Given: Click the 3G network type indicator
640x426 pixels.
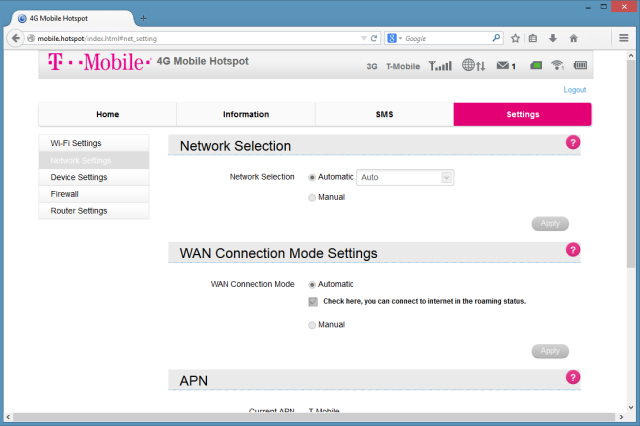Looking at the screenshot, I should [372, 66].
